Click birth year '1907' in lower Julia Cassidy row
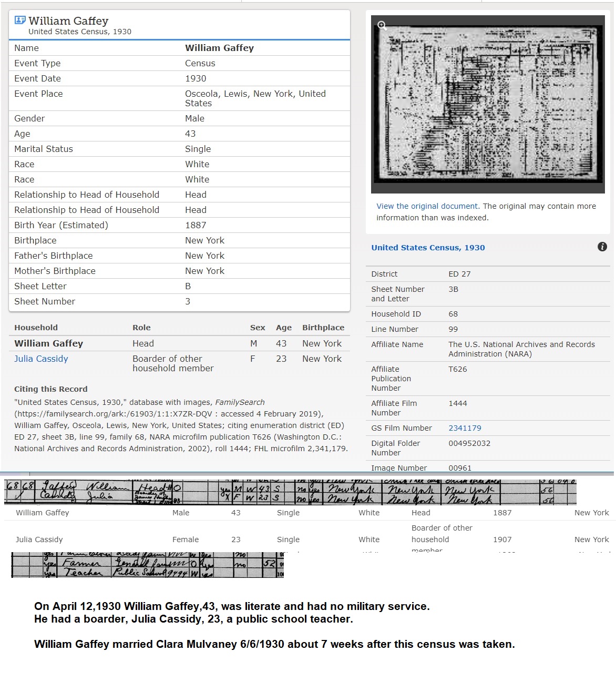Screen dimensions: 616x692 502,540
